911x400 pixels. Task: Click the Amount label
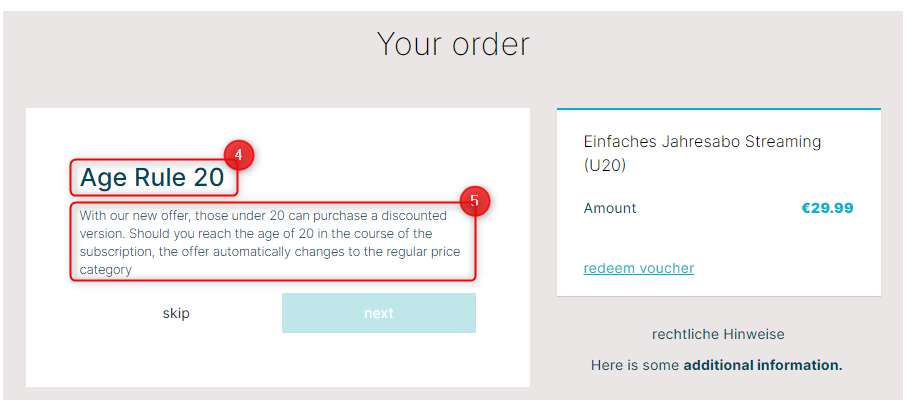(x=610, y=208)
